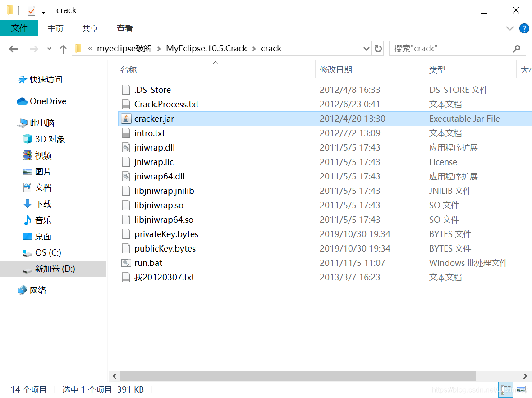
Task: Click the 我20120307.txt document icon
Action: 126,277
